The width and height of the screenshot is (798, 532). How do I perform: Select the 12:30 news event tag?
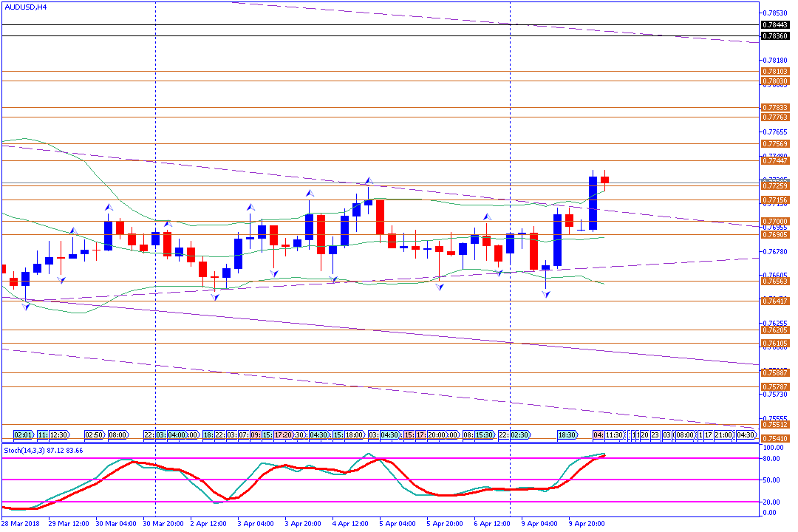[x=59, y=435]
